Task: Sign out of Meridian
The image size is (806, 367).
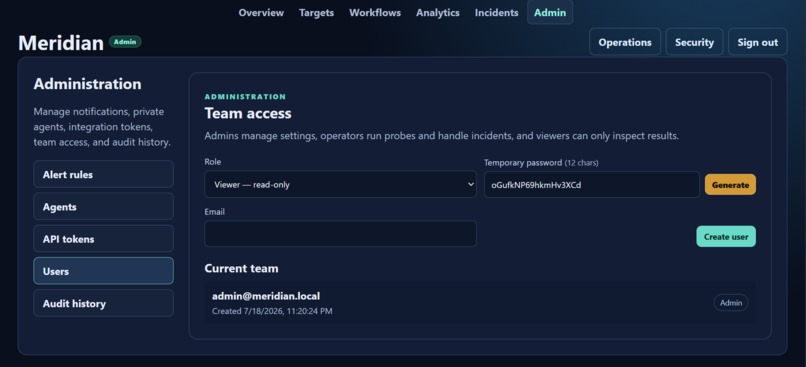Action: pyautogui.click(x=757, y=42)
